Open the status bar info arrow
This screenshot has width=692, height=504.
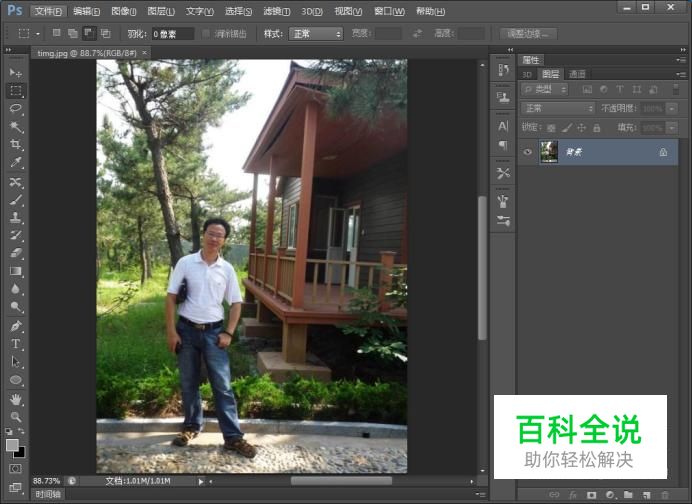[201, 481]
